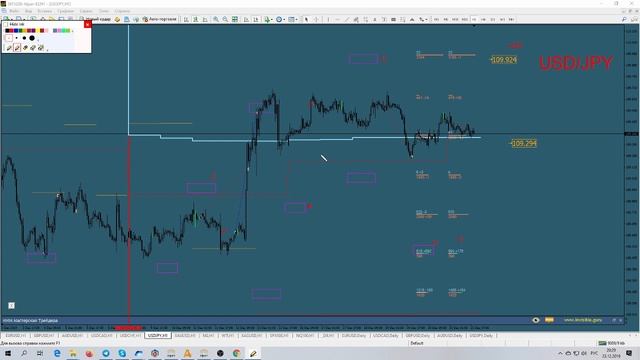Open the indicators list icon

[267, 19]
